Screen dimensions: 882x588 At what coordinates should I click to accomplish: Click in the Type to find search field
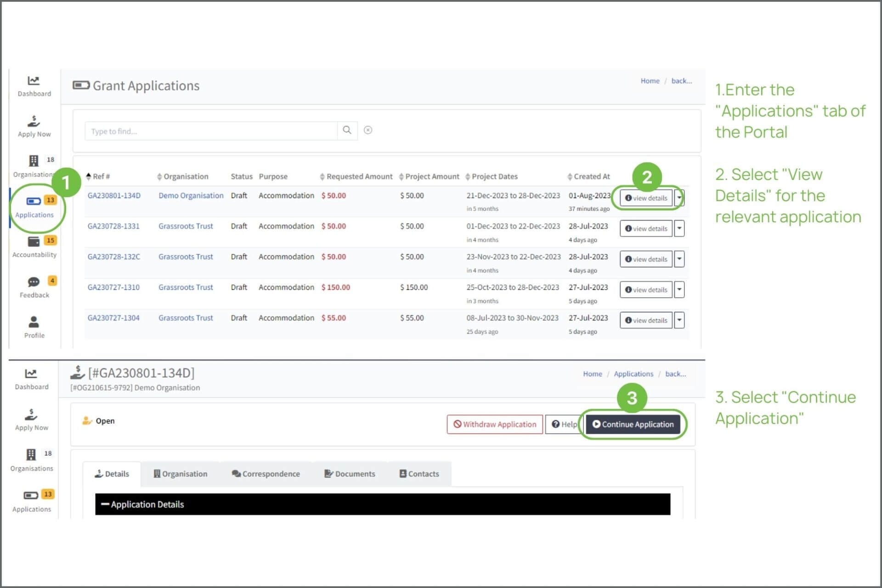coord(211,131)
